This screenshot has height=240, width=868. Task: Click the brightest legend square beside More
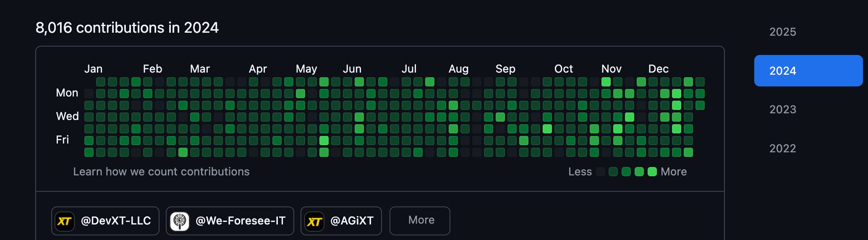click(652, 172)
